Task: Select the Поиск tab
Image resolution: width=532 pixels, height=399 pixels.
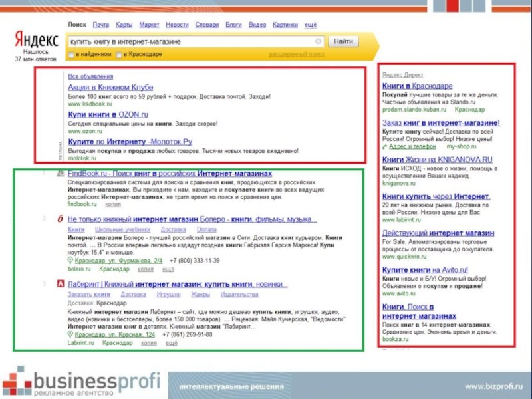Action: tap(77, 25)
